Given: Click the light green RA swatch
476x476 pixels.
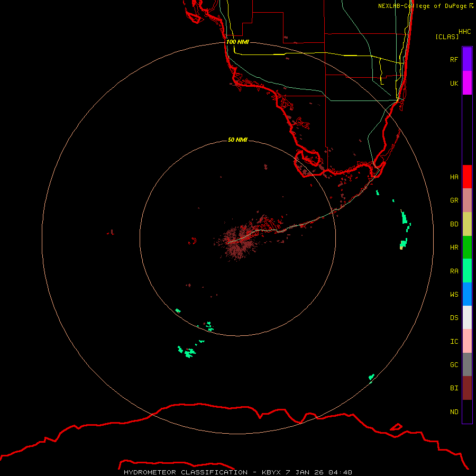Looking at the screenshot, I should 467,271.
